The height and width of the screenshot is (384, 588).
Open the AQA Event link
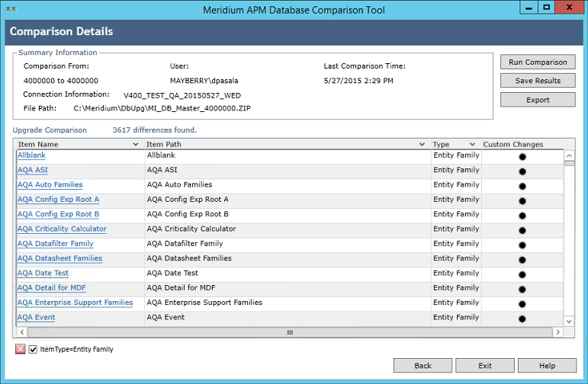[x=37, y=317]
